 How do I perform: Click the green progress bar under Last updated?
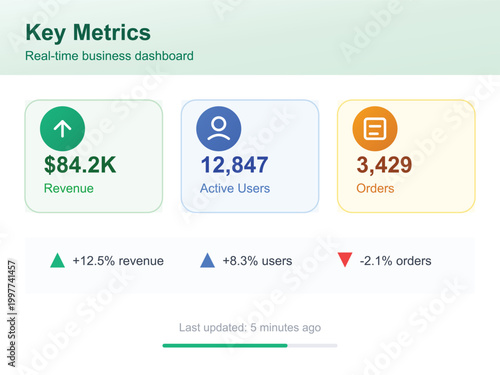225,346
